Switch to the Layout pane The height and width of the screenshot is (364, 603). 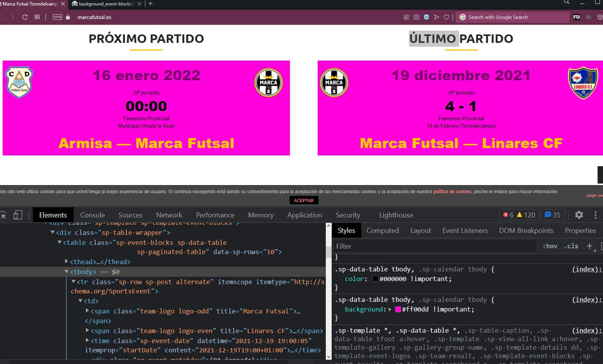click(421, 231)
